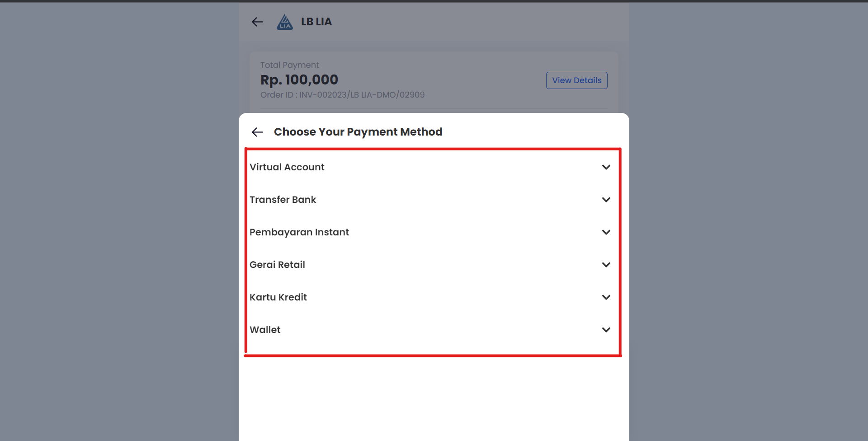Open View Details for the payment

(576, 80)
